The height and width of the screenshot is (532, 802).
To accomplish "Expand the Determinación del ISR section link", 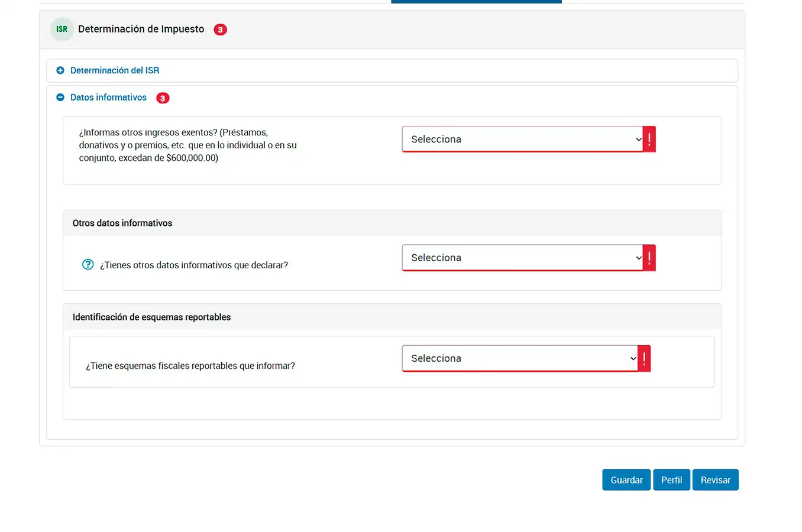I will 115,70.
